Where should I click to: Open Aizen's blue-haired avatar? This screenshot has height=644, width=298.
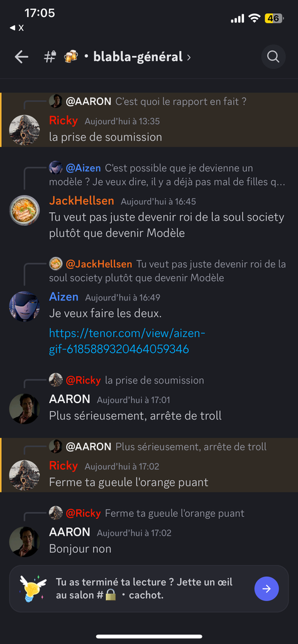25,306
